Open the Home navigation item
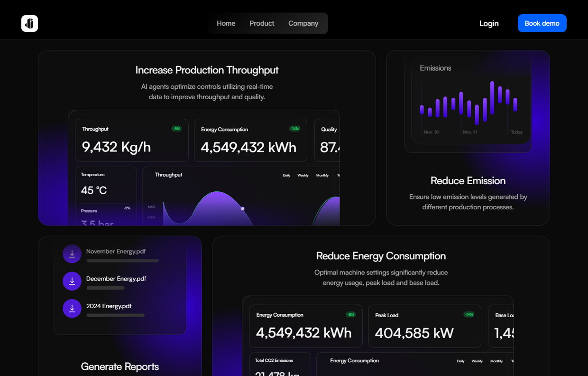Screen dimensions: 588x376 [x=226, y=23]
